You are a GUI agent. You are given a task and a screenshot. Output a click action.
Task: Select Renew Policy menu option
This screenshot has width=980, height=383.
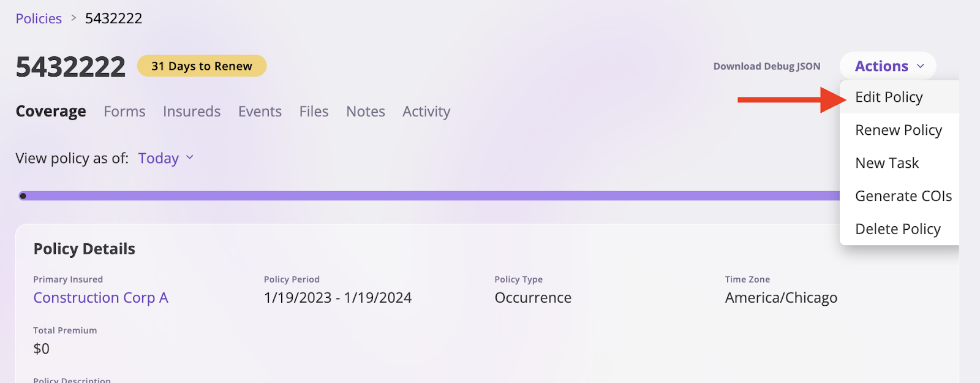click(899, 130)
